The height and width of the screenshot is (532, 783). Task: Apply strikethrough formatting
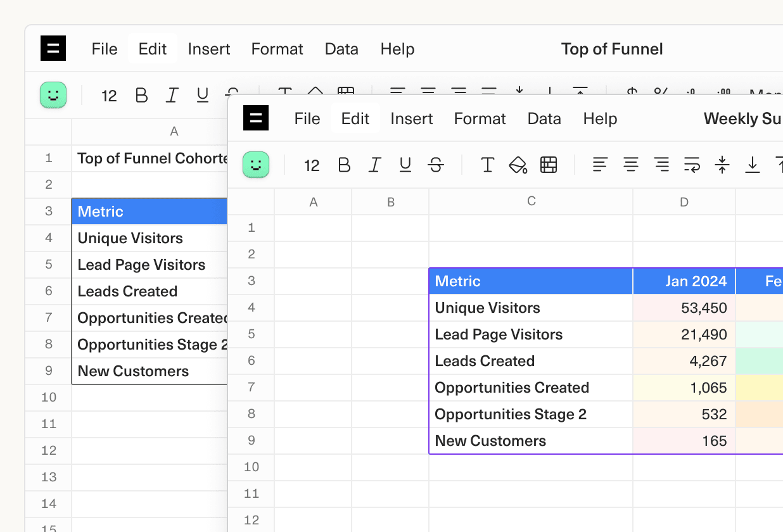435,165
